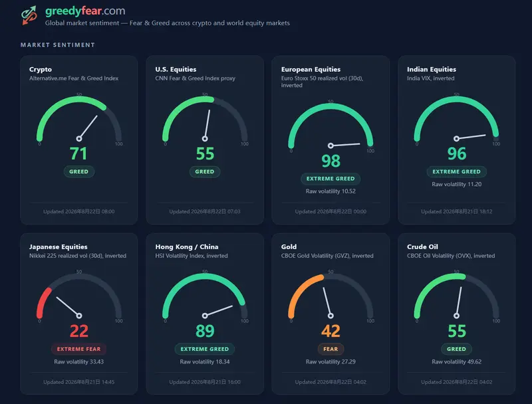
Task: Select the "Raw volatility 33.43" text
Action: 78,361
